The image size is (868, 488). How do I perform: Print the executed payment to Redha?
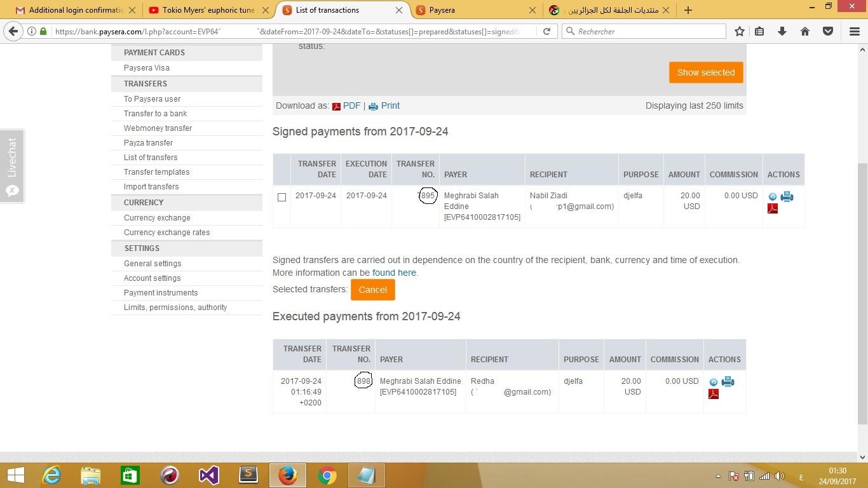(728, 382)
